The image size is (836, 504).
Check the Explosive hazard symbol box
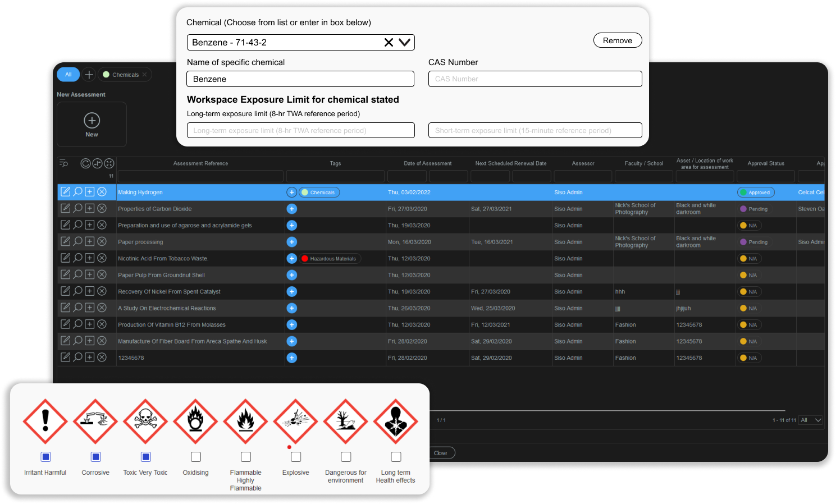point(295,456)
